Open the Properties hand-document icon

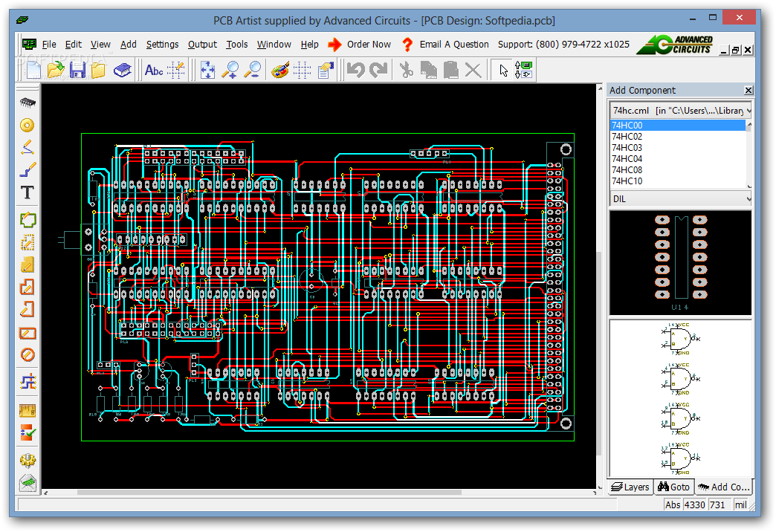point(326,70)
